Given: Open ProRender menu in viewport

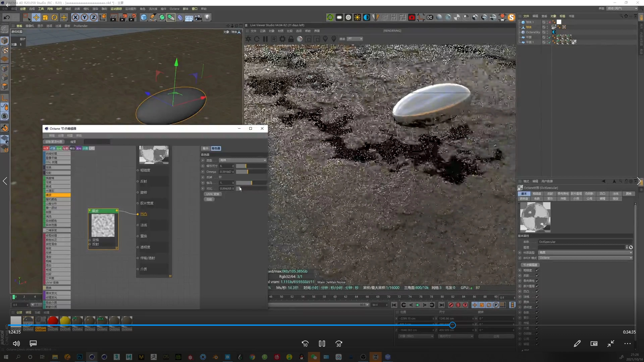Looking at the screenshot, I should pos(80,26).
